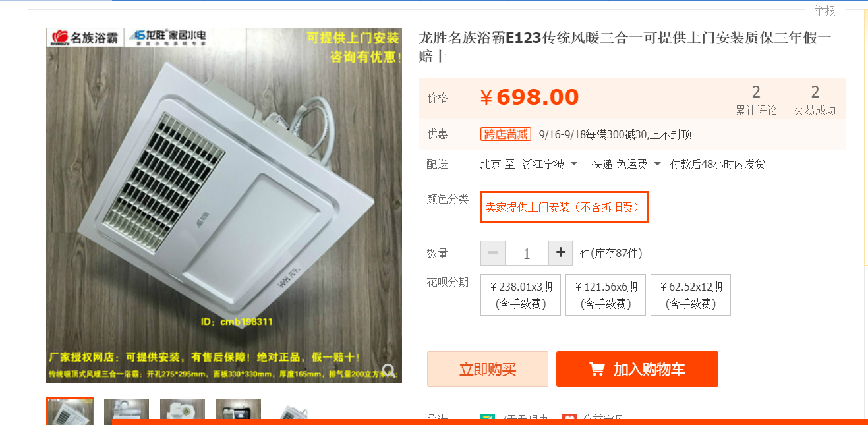The width and height of the screenshot is (868, 425).
Task: Click the minus quantity button
Action: pos(493,253)
